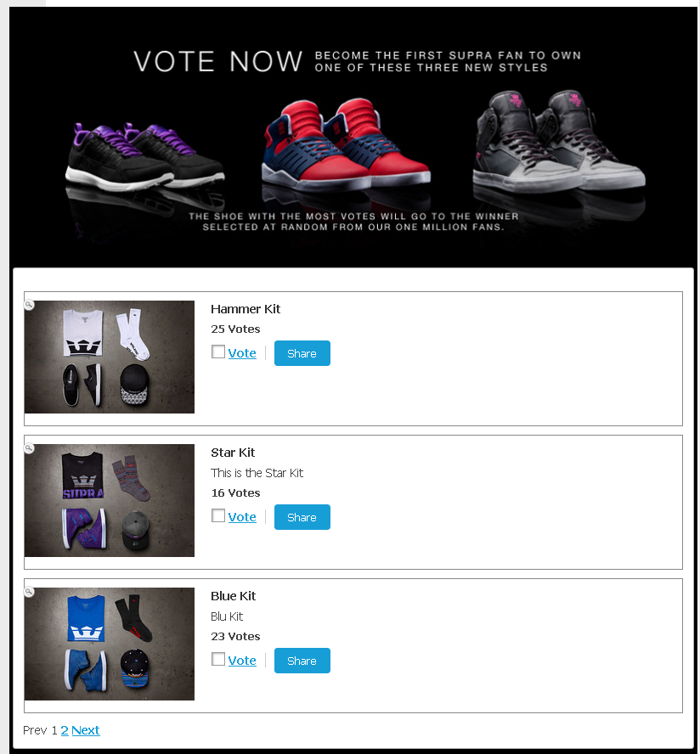Open the Next page link
Screen dimensions: 700x754
pos(86,730)
